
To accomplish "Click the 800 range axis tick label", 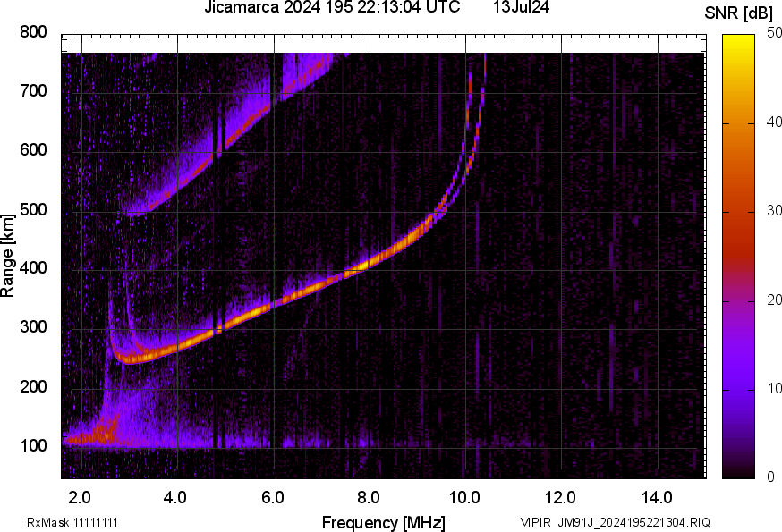I will (x=33, y=32).
